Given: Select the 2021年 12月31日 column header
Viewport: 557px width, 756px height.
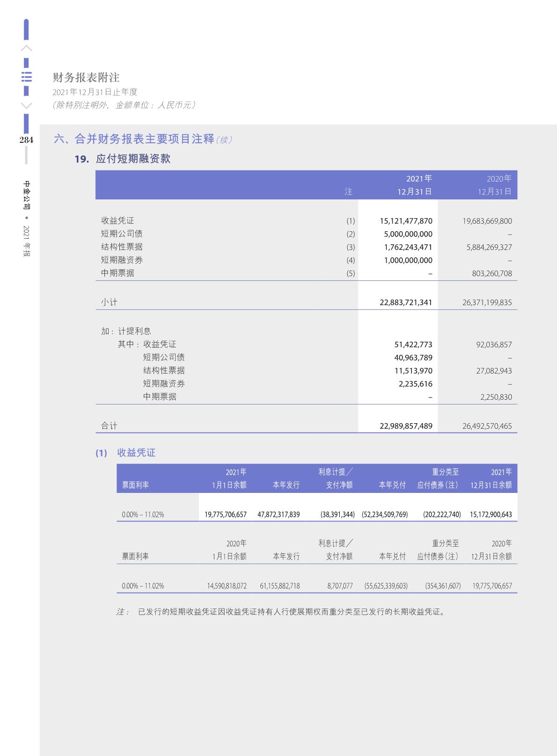Looking at the screenshot, I should pyautogui.click(x=415, y=185).
